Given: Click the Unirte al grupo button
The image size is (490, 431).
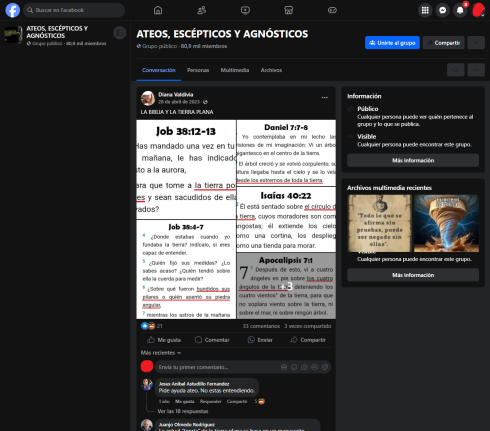Looking at the screenshot, I should coord(392,43).
